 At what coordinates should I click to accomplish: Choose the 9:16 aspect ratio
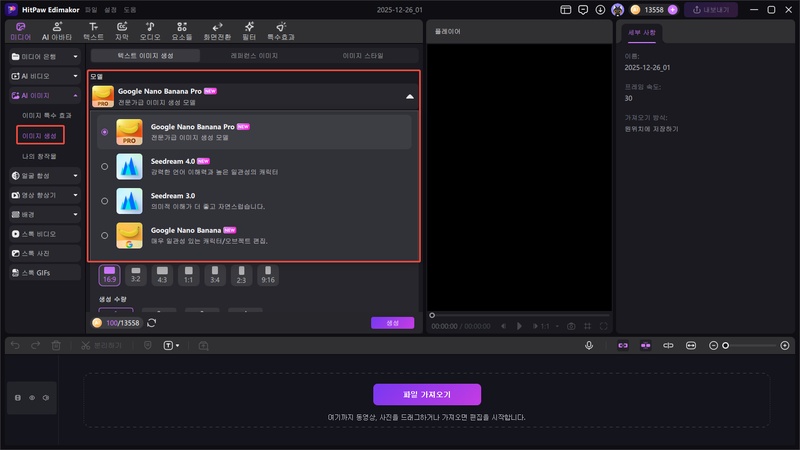[x=268, y=274]
